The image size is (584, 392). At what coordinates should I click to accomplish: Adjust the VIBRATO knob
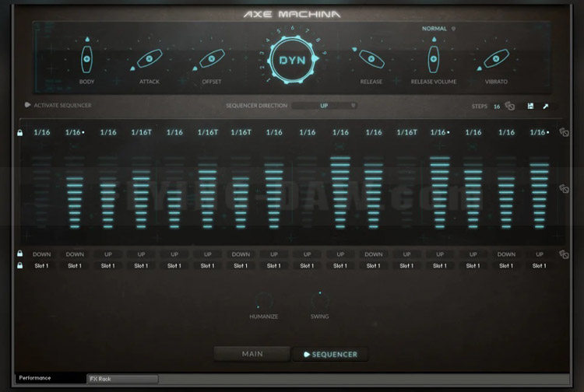496,58
